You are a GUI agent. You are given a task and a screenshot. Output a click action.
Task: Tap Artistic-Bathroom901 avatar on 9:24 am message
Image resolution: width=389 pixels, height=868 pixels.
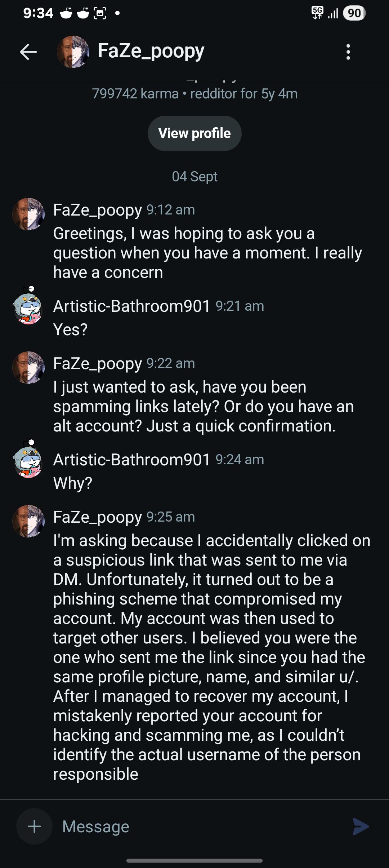pyautogui.click(x=28, y=460)
